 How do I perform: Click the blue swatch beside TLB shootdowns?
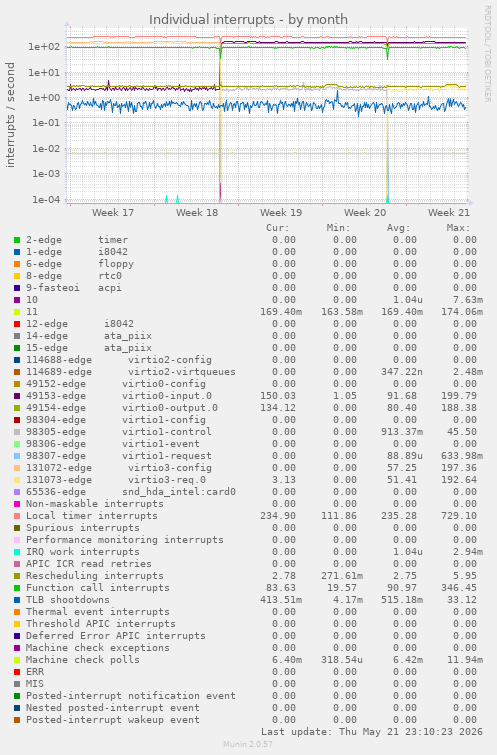click(x=17, y=600)
